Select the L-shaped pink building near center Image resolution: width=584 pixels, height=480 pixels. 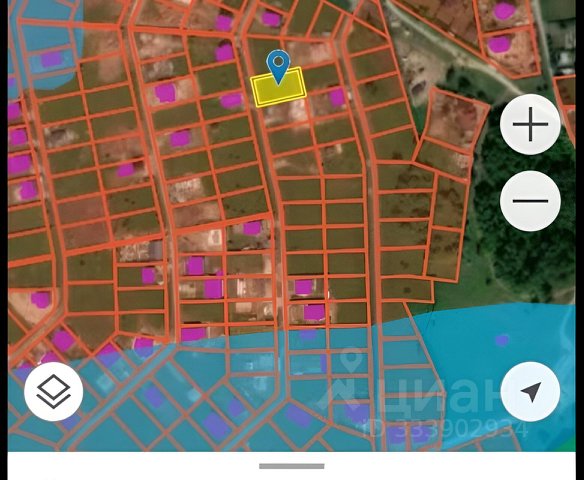213,286
